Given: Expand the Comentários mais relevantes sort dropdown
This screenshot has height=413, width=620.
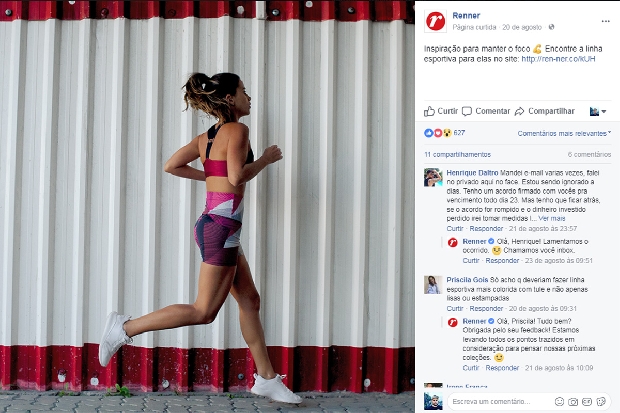Looking at the screenshot, I should (564, 133).
